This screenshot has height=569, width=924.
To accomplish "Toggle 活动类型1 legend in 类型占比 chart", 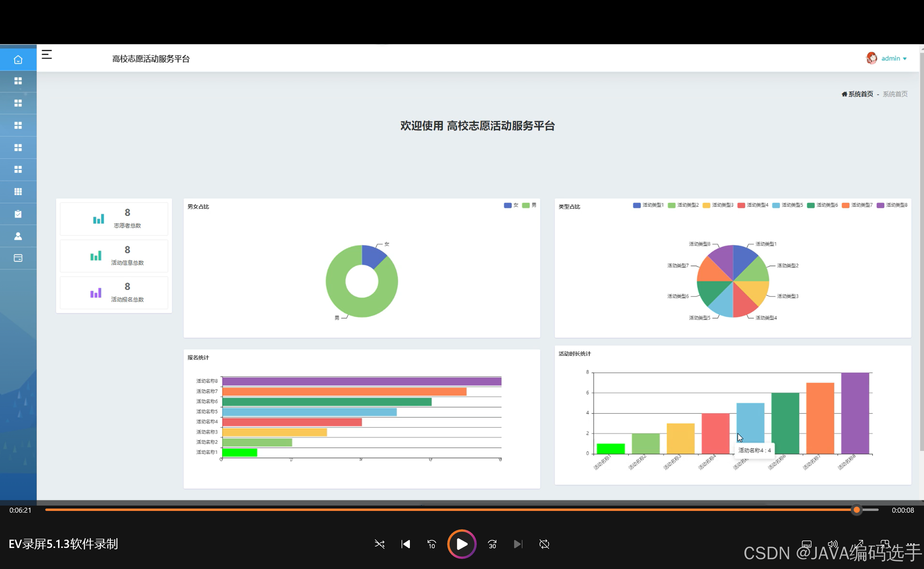I will click(648, 205).
